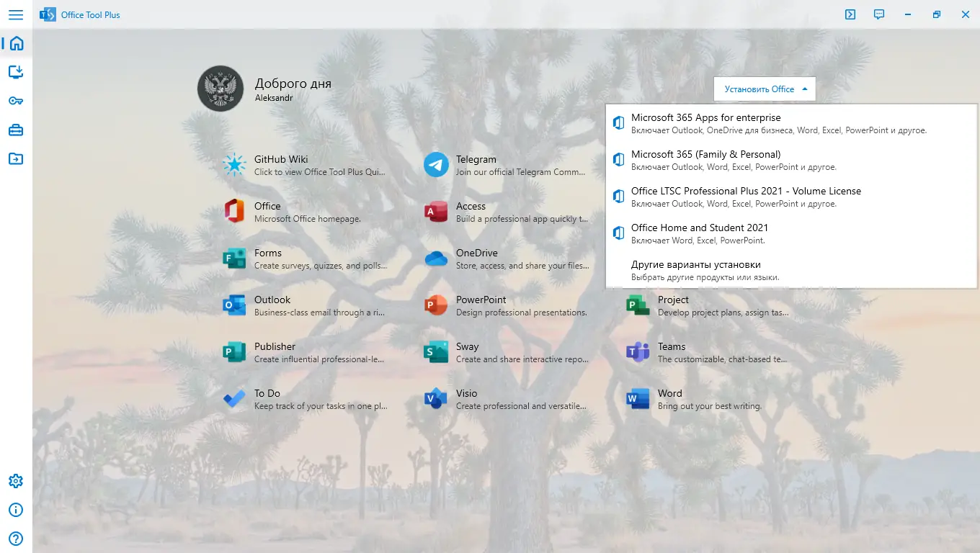Open the Sway link text
This screenshot has width=980, height=553.
point(468,346)
